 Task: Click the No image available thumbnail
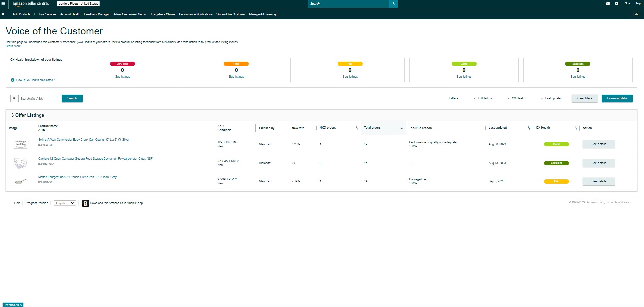21,144
